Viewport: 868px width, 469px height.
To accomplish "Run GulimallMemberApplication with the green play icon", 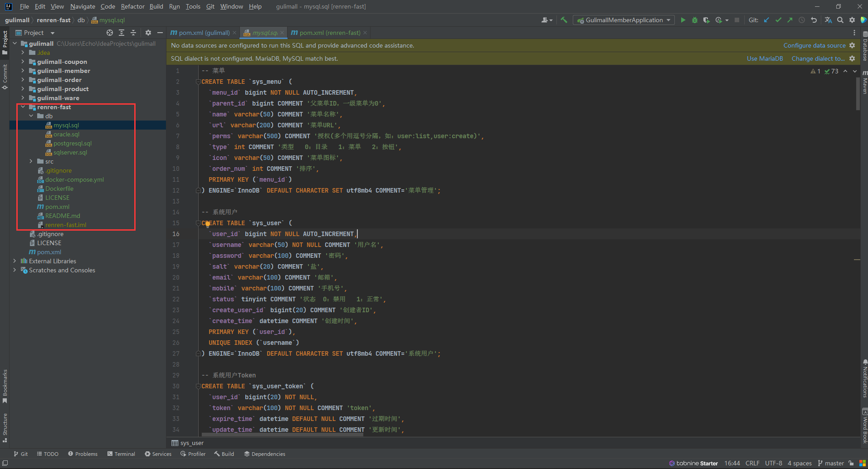I will (683, 20).
